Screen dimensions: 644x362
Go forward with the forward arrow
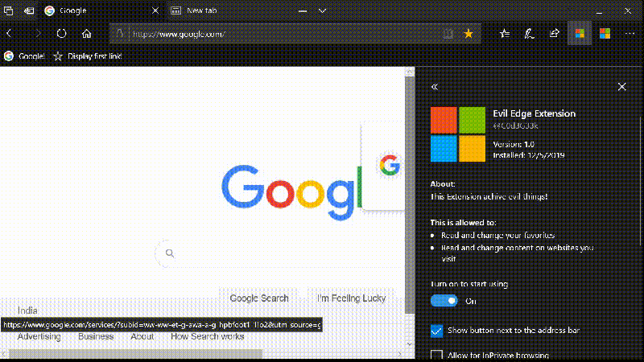pos(38,33)
